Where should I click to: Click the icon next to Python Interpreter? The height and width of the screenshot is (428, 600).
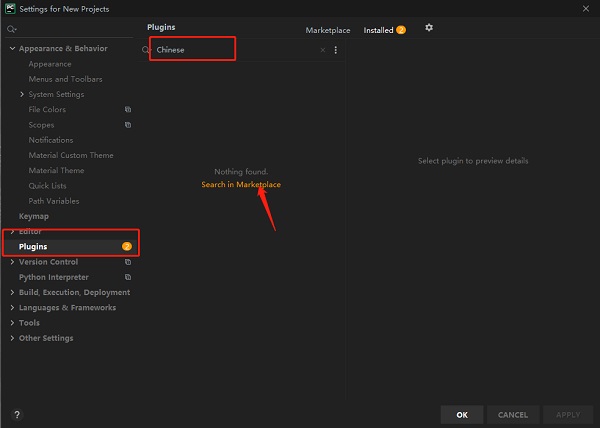[127, 277]
